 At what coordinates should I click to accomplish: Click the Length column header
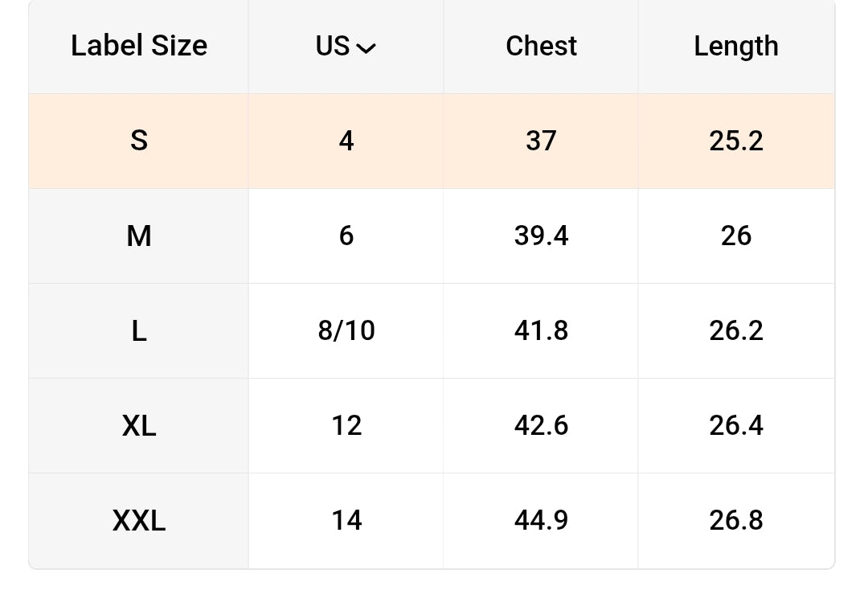(x=736, y=47)
